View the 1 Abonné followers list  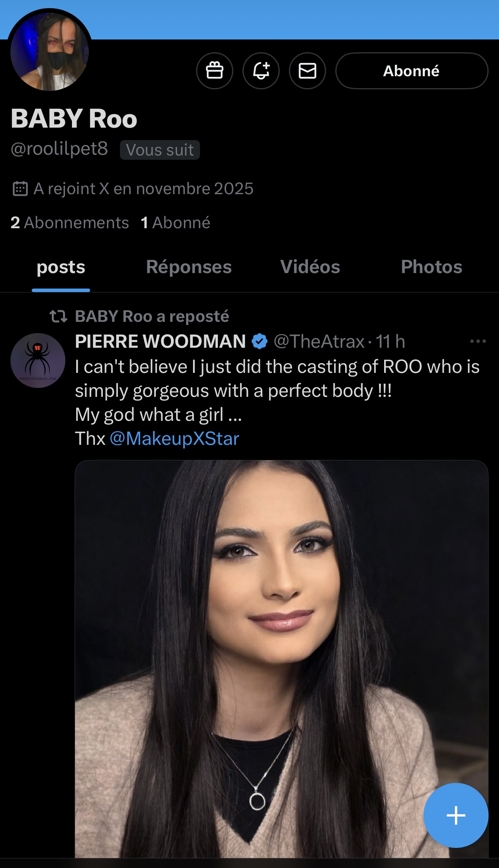(x=176, y=222)
